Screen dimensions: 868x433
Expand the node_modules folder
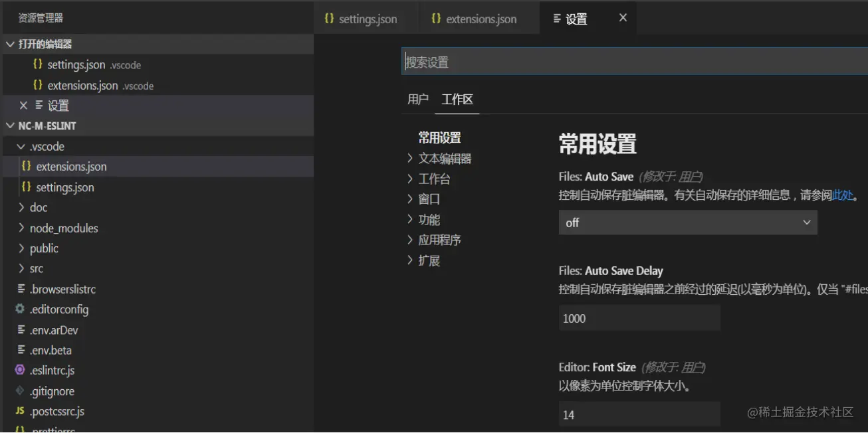pos(21,228)
